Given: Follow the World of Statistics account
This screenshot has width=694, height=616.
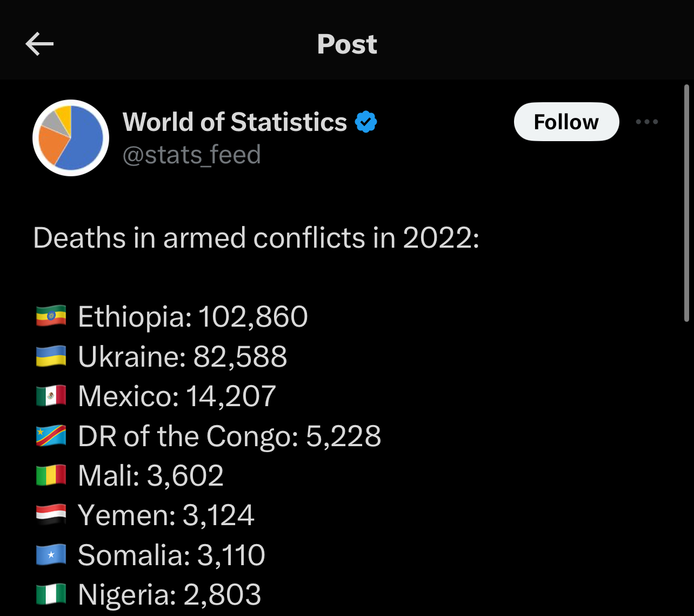Looking at the screenshot, I should [566, 122].
